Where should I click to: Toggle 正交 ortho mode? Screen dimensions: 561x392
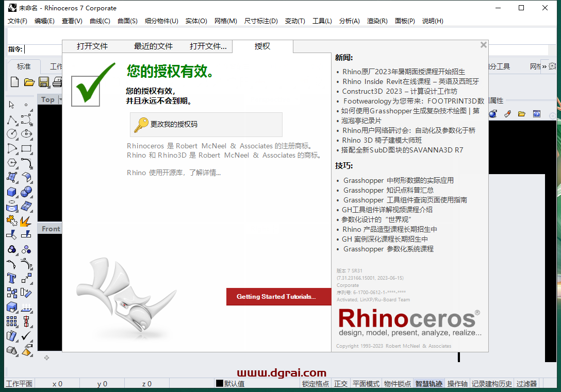(x=341, y=383)
